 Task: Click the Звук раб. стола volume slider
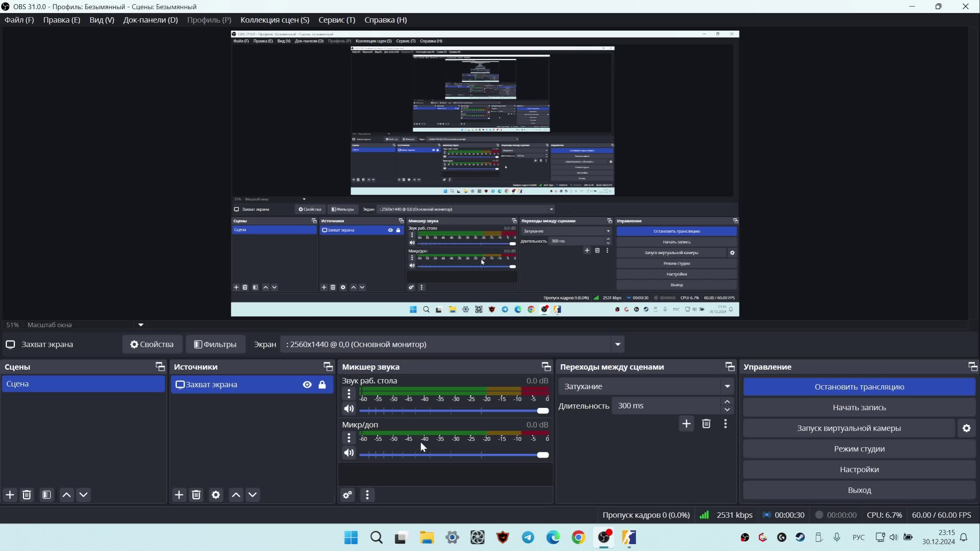tap(452, 411)
